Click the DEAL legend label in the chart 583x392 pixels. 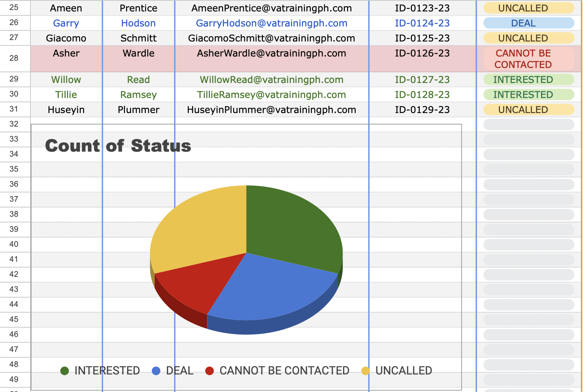click(x=180, y=371)
